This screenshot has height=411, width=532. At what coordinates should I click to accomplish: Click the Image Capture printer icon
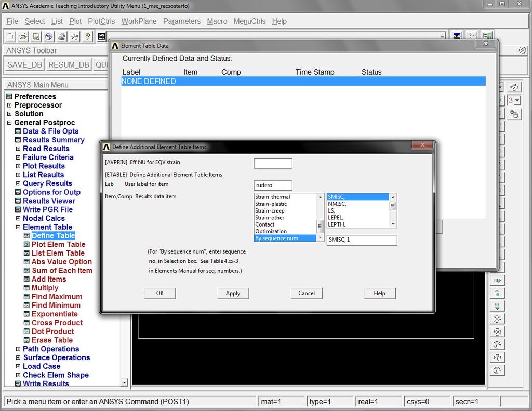62,36
